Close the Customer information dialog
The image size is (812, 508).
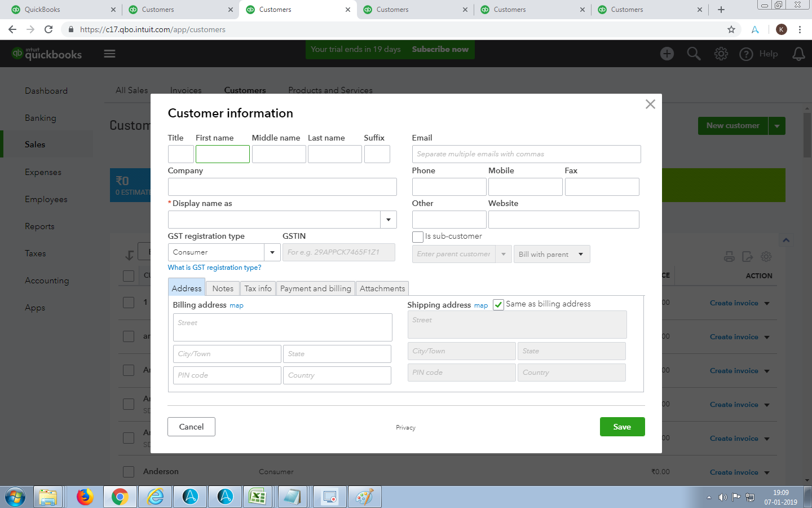(650, 104)
